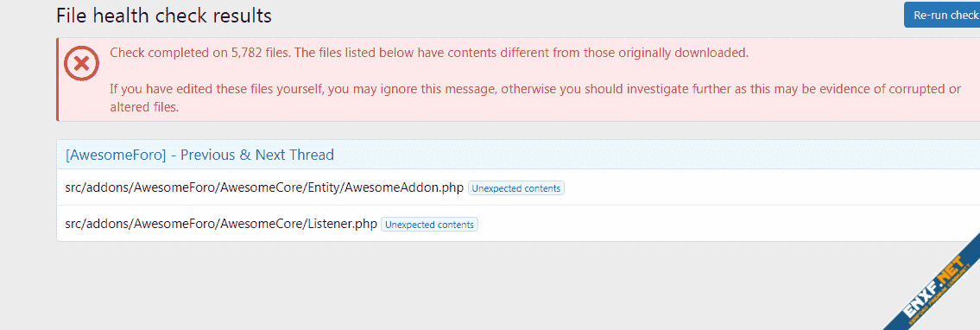Click the empty area of the Listener.php row
The height and width of the screenshot is (330, 980).
725,225
